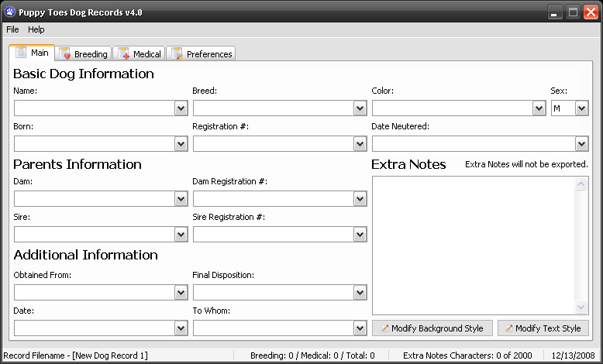Click inside the To Whom field
This screenshot has height=364, width=603.
pyautogui.click(x=274, y=328)
